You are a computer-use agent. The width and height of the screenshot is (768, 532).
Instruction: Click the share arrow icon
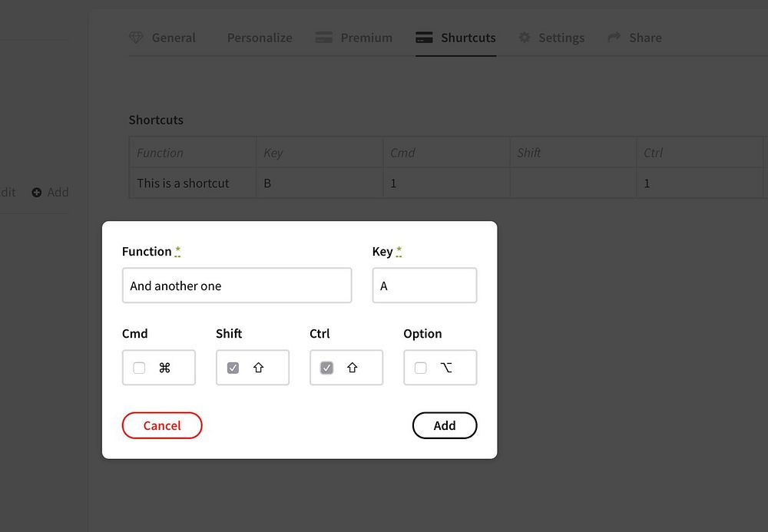[x=614, y=38]
